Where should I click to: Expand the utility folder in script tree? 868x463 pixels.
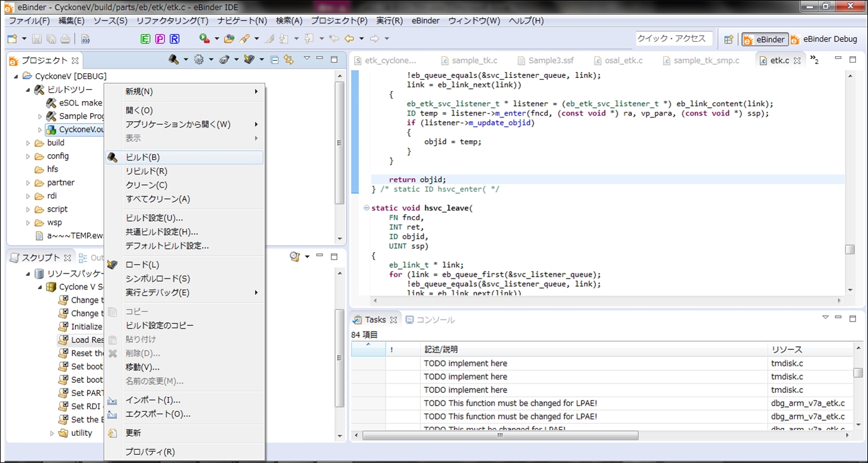52,433
